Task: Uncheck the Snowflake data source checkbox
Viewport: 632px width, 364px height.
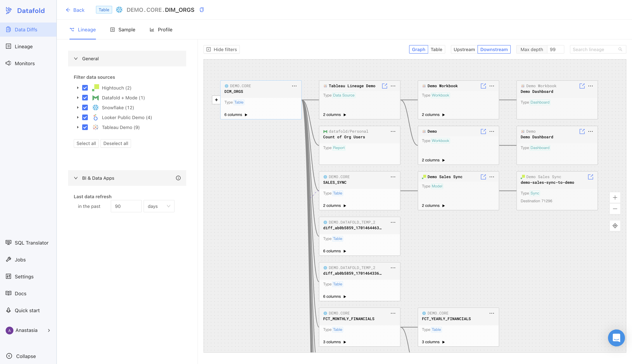Action: coord(85,107)
